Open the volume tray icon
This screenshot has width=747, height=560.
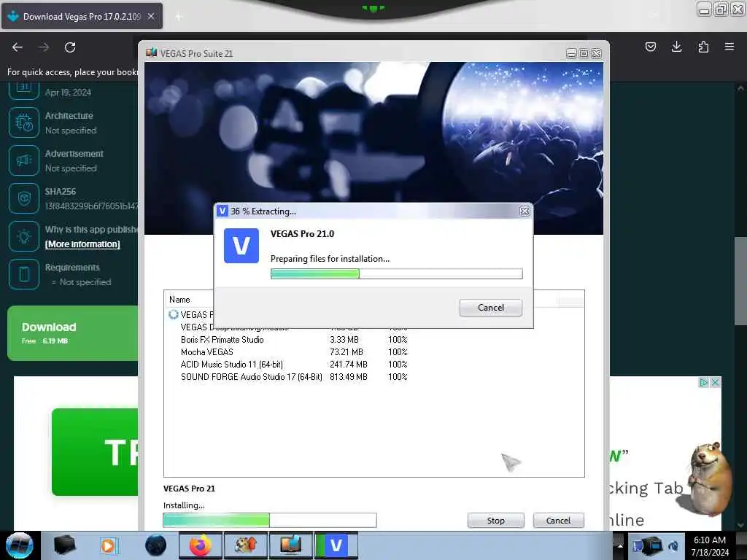pyautogui.click(x=674, y=545)
